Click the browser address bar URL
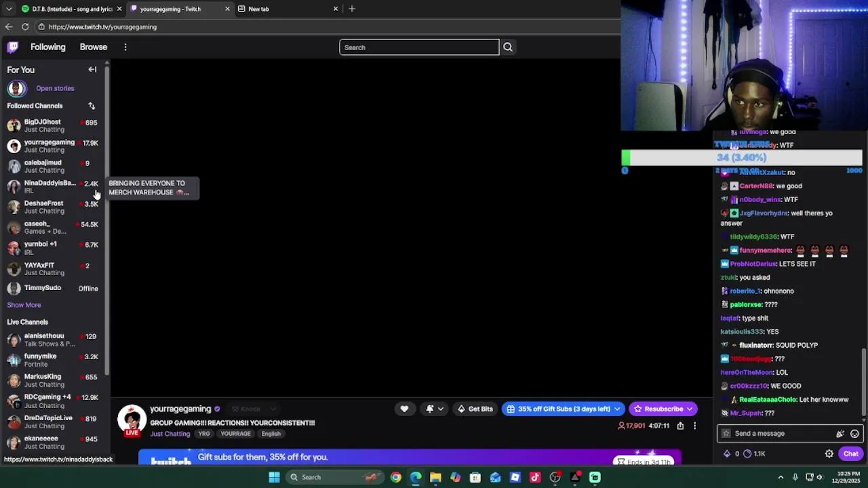The height and width of the screenshot is (488, 868). point(102,26)
